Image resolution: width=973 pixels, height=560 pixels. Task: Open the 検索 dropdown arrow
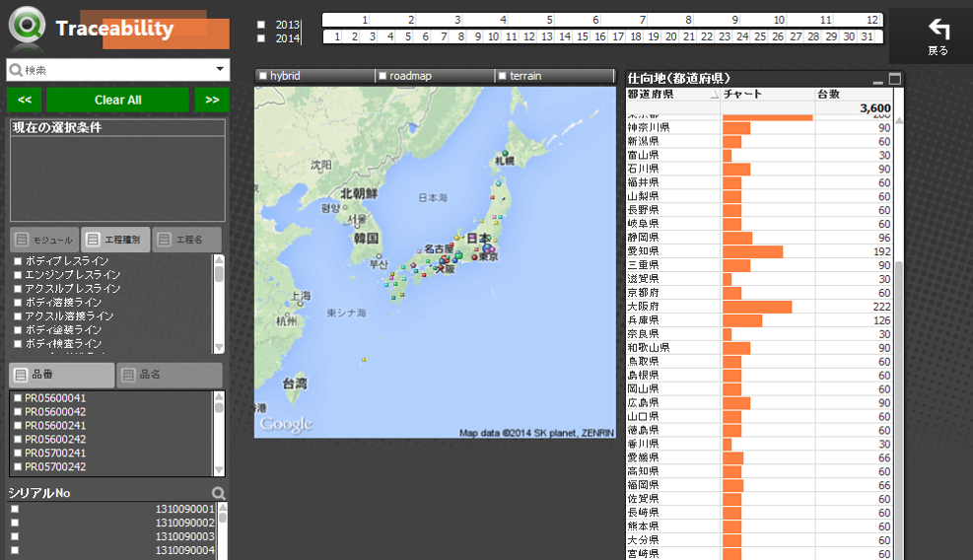pyautogui.click(x=220, y=69)
